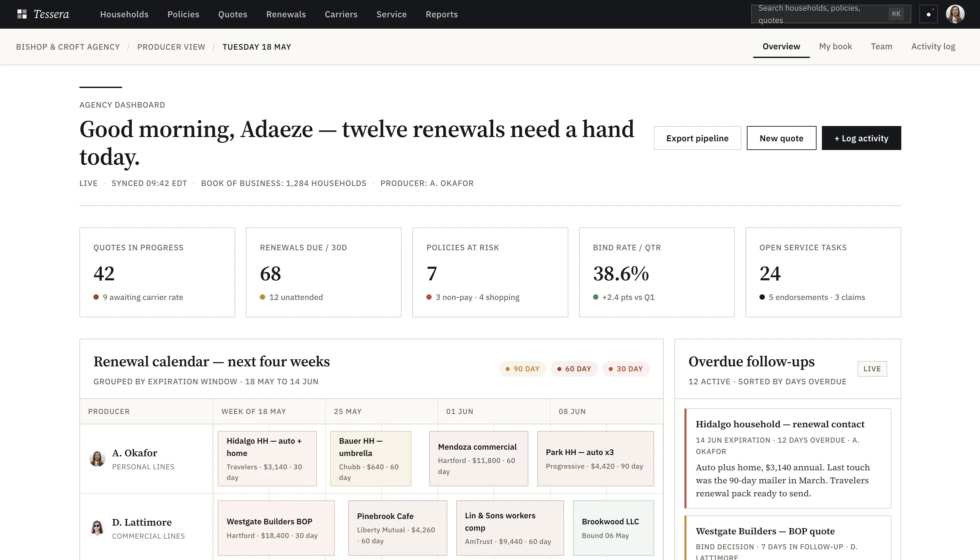Open Hidalgo household renewal contact follow-up
Image resolution: width=980 pixels, height=560 pixels.
(788, 458)
